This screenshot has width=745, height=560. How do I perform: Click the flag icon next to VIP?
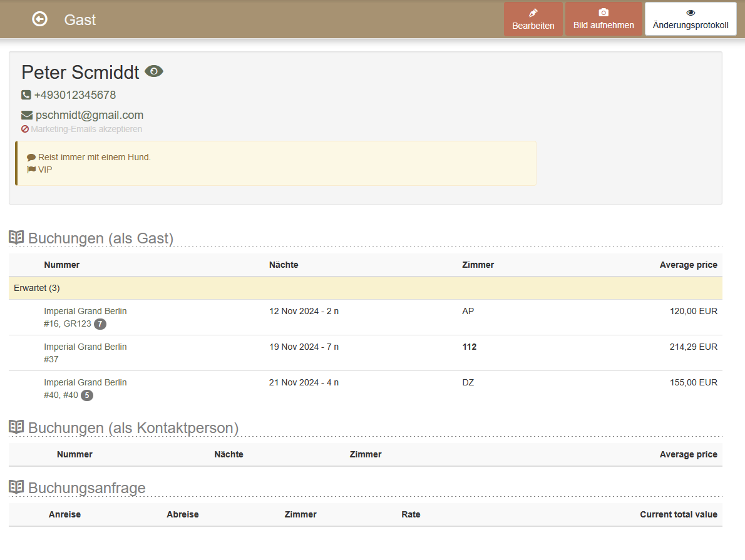coord(31,170)
